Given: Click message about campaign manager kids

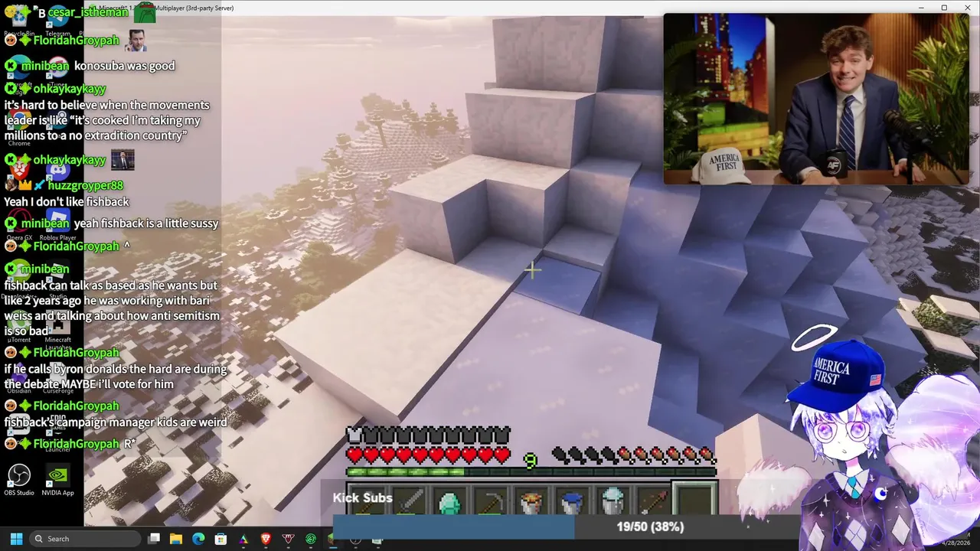Looking at the screenshot, I should [x=115, y=422].
